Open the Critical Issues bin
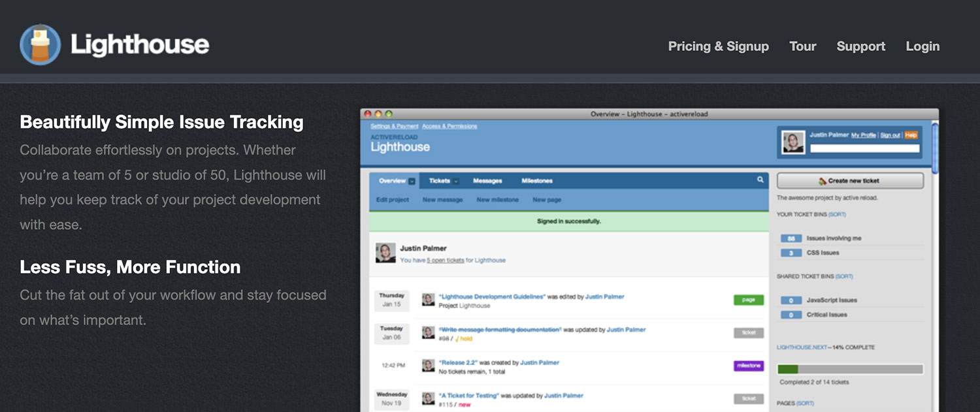This screenshot has height=412, width=980. (x=826, y=315)
